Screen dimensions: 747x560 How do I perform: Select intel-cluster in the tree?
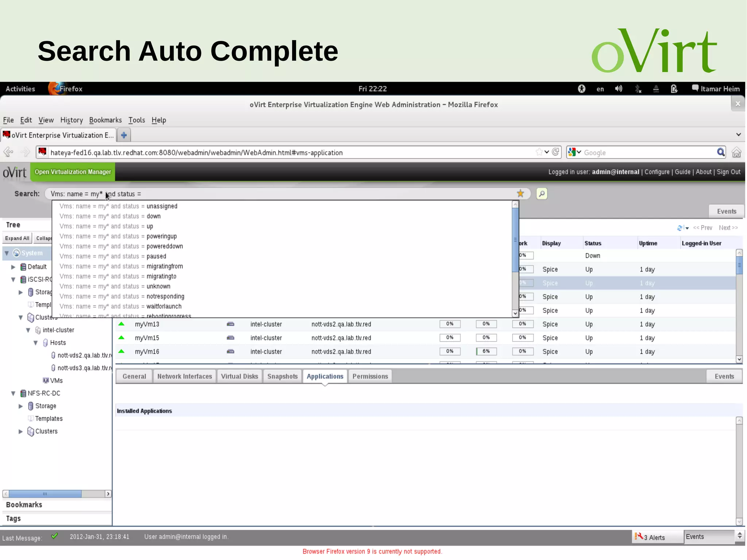click(58, 330)
